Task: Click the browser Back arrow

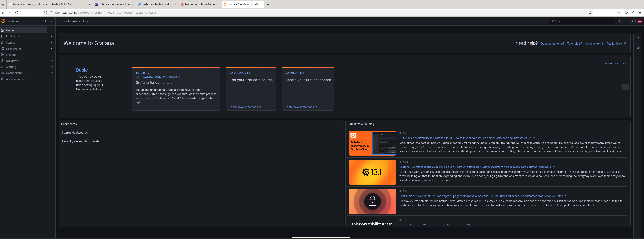Action: (x=3, y=13)
